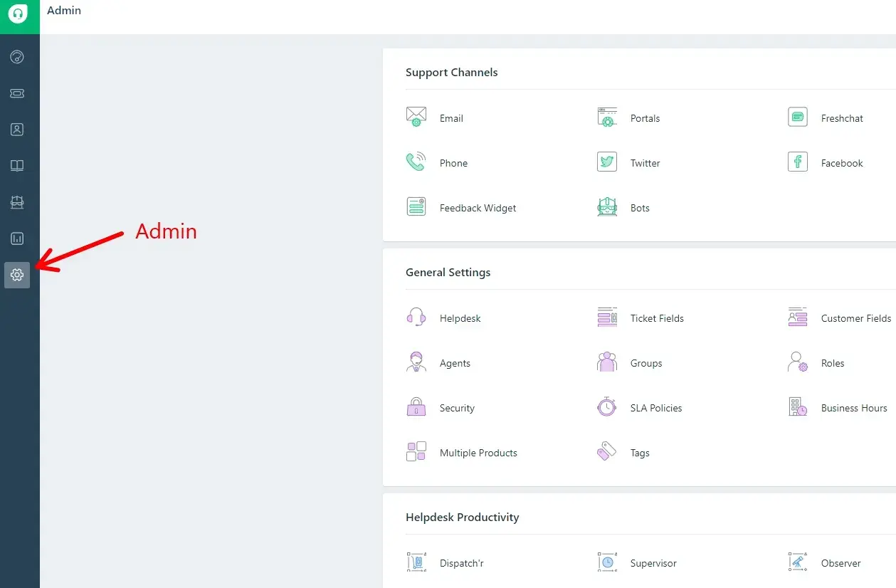This screenshot has height=588, width=896.
Task: Open the Portals link
Action: click(645, 118)
